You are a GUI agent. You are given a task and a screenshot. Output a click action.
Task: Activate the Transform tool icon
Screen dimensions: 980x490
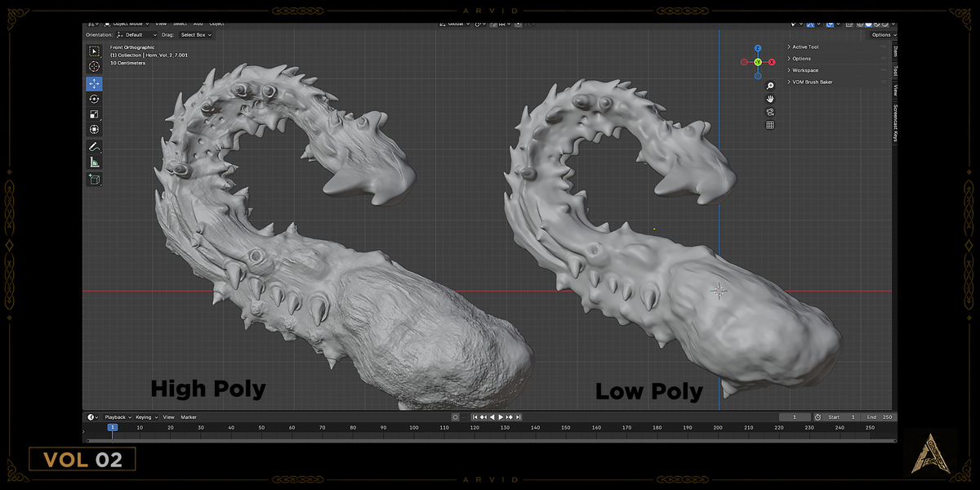94,129
